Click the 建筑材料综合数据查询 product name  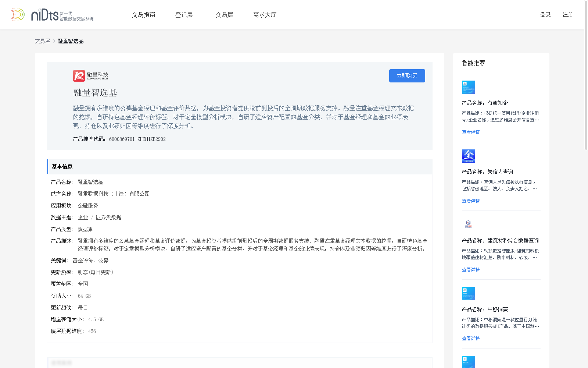501,241
